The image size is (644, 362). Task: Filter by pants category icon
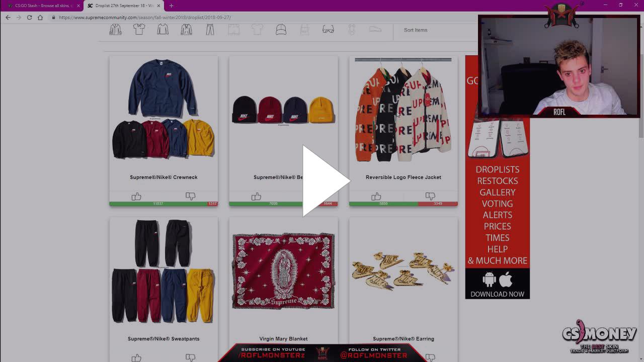210,30
